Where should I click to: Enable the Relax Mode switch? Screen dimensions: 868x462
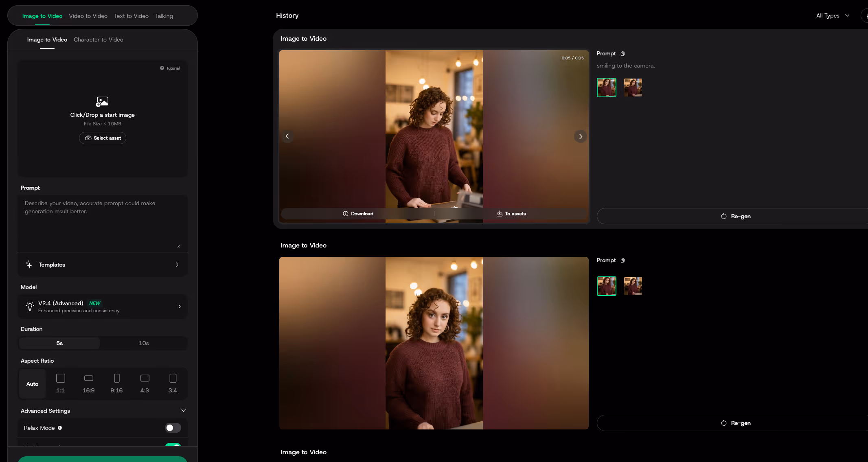click(x=173, y=428)
